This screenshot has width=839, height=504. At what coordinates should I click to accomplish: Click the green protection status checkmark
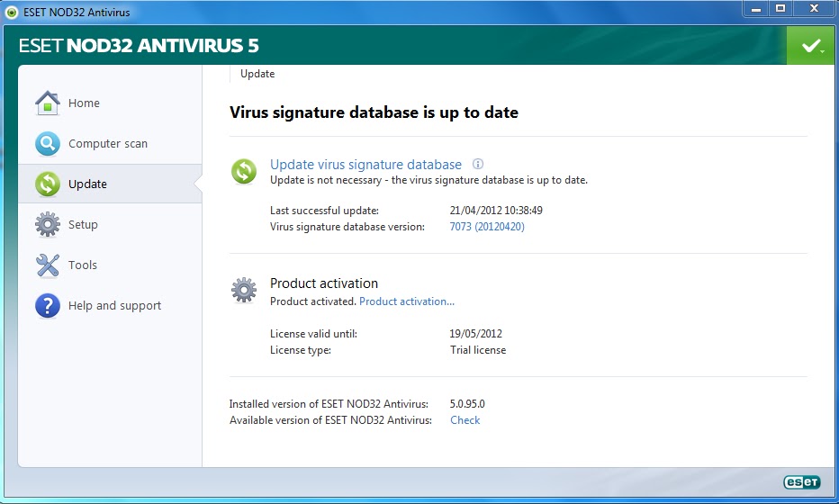click(810, 46)
